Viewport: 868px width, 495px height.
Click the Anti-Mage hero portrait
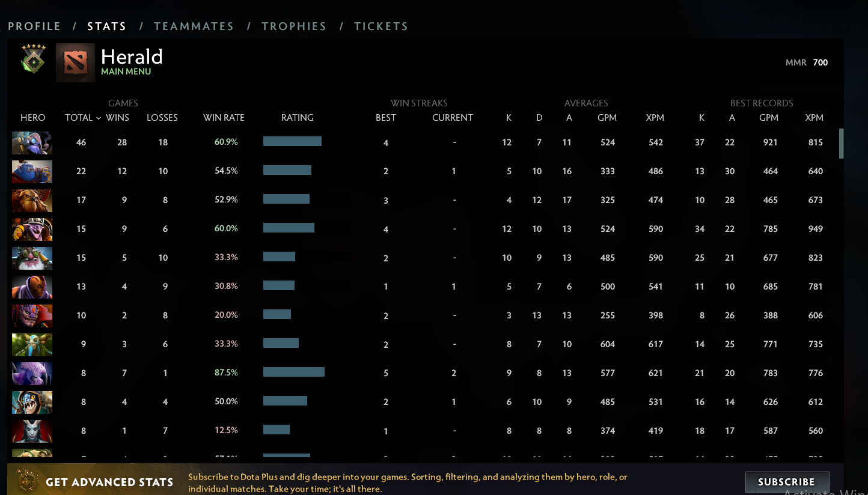pyautogui.click(x=32, y=287)
